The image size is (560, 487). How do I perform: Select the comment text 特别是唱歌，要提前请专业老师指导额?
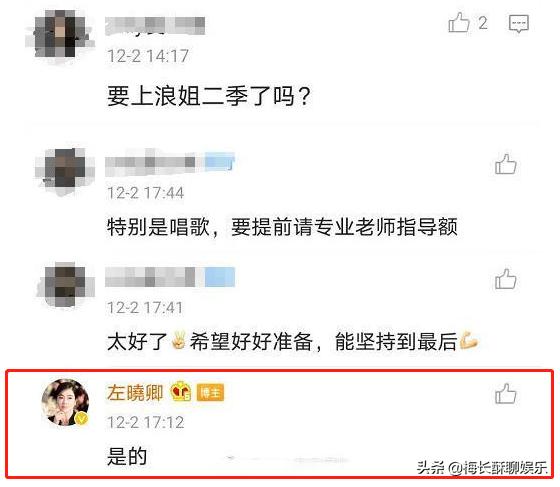click(x=282, y=227)
